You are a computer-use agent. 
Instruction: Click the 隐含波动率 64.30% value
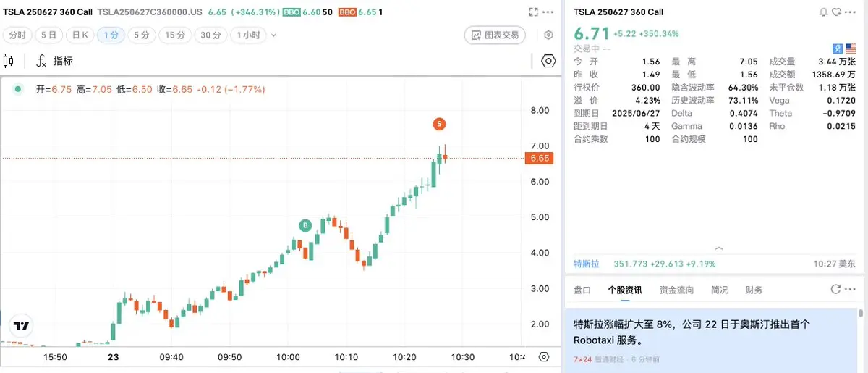[x=743, y=87]
